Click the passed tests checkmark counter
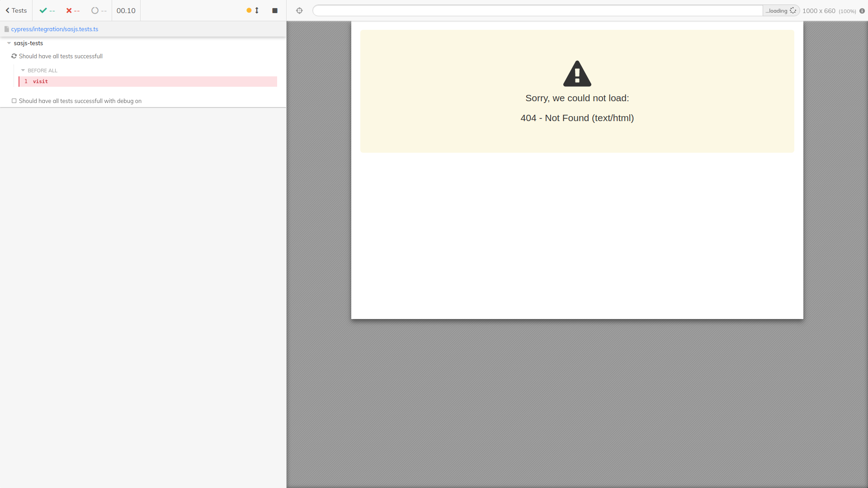This screenshot has height=488, width=868. pos(47,10)
